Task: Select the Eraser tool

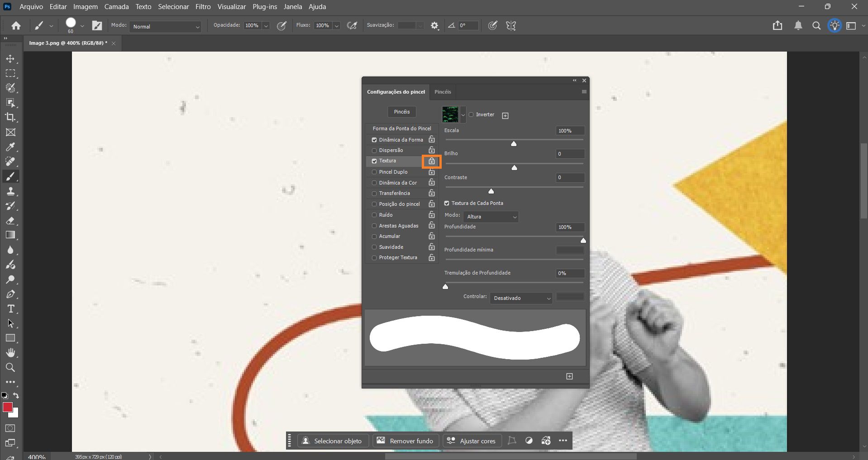Action: coord(11,221)
